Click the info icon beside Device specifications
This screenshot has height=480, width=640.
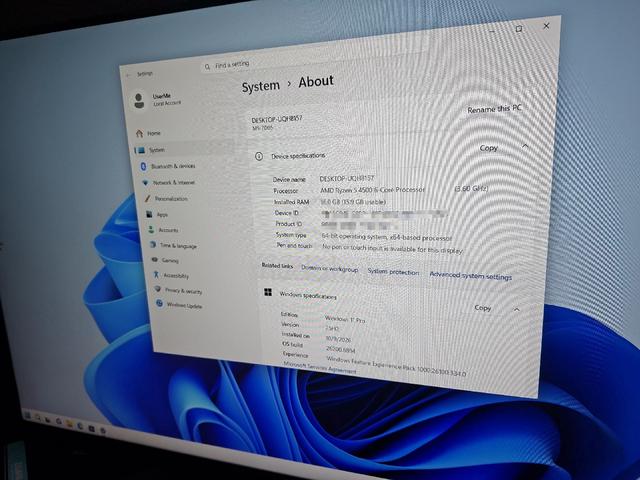[259, 156]
